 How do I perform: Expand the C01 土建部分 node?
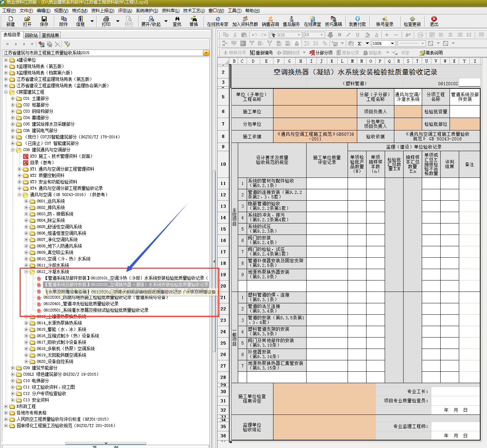(x=13, y=99)
